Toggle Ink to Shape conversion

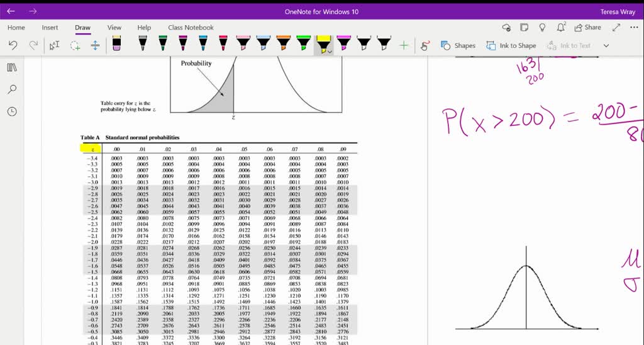511,45
